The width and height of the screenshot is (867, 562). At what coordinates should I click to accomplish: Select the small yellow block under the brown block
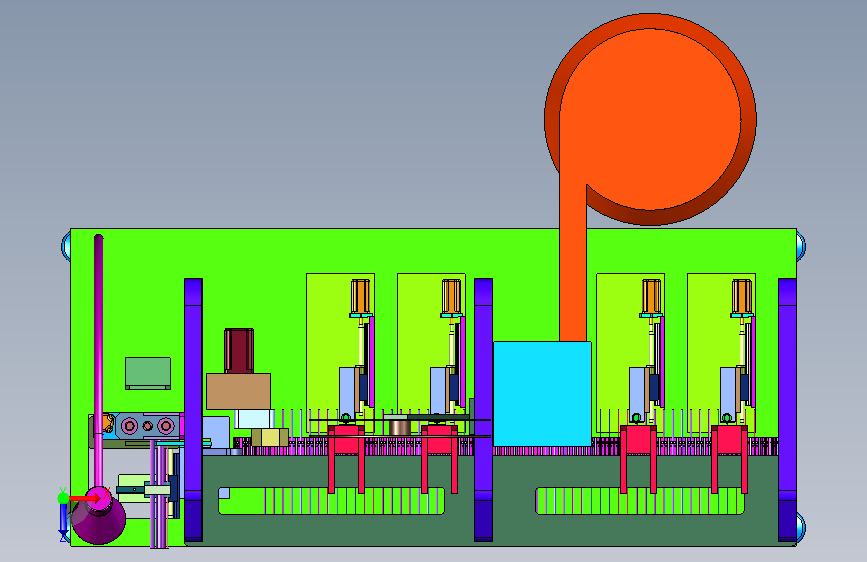(270, 437)
